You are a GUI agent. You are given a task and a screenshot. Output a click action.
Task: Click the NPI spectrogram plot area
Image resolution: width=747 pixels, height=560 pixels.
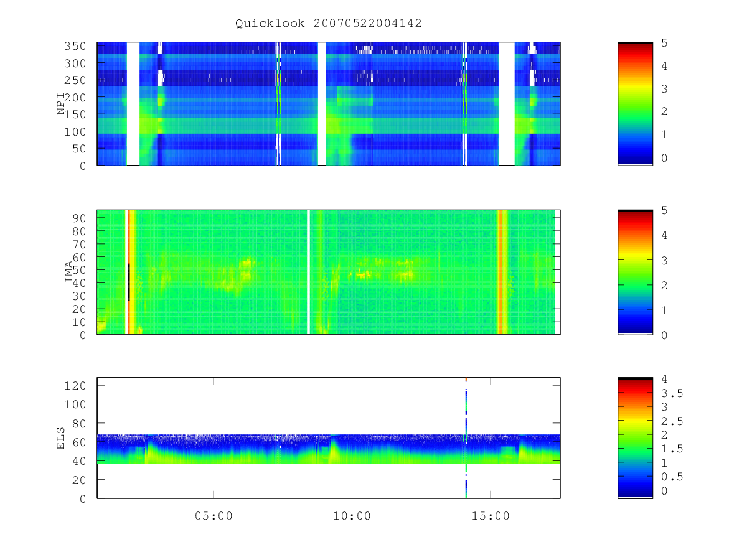click(x=329, y=104)
